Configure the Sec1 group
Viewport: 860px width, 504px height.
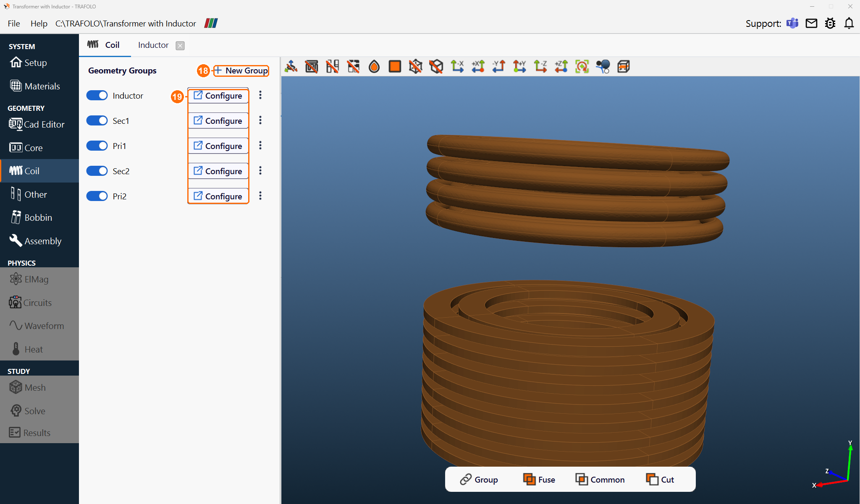point(218,121)
